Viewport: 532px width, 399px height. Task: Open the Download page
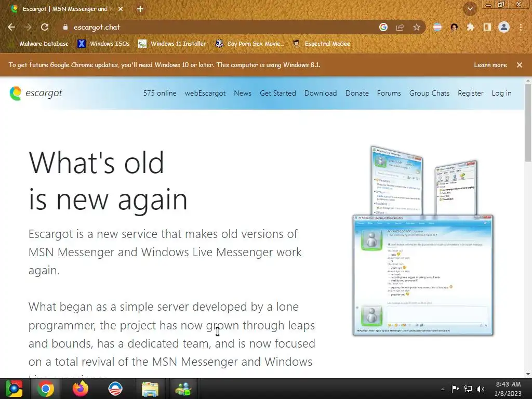pos(321,93)
